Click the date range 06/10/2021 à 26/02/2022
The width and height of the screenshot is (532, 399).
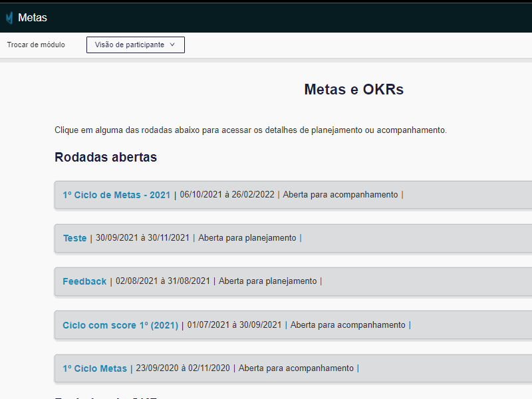[227, 195]
